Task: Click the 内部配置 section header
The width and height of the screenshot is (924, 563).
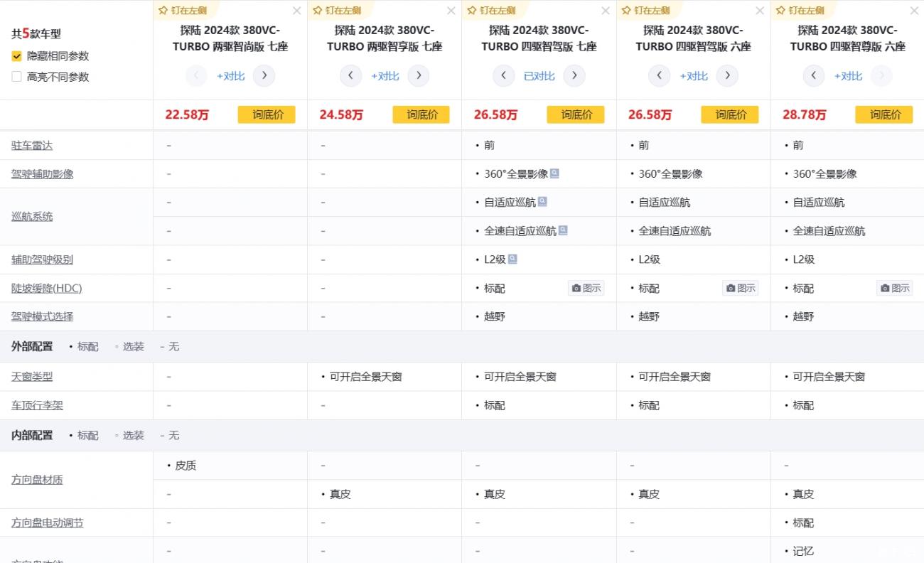Action: [x=32, y=435]
